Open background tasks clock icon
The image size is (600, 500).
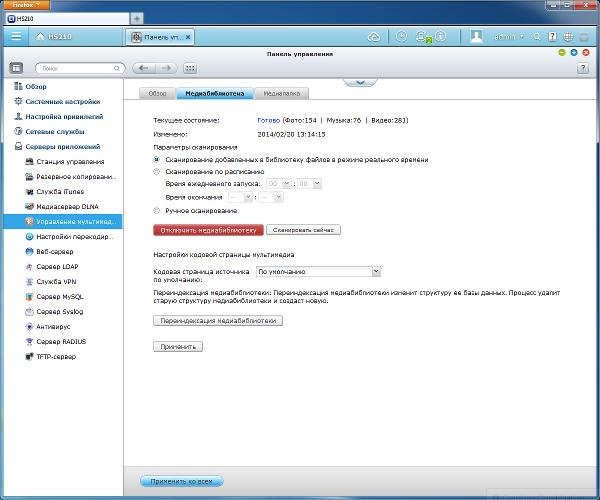click(x=401, y=36)
